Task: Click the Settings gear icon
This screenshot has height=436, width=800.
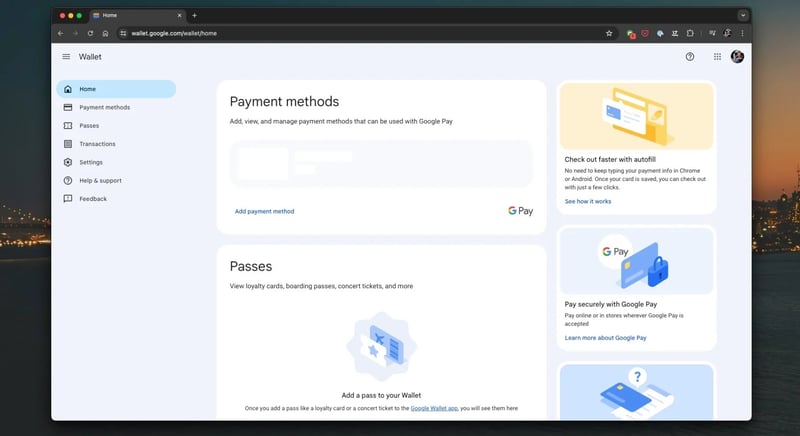Action: pos(68,162)
